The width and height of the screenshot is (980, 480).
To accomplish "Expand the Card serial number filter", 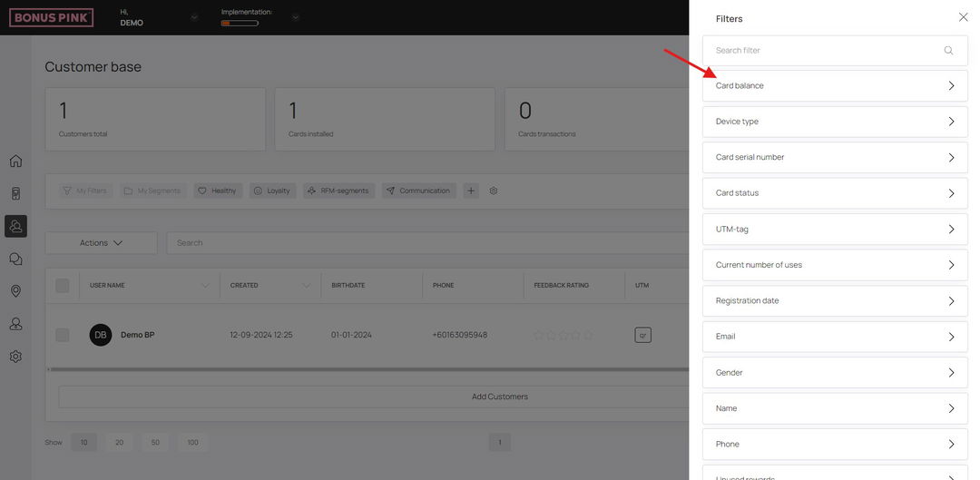I will tap(835, 158).
